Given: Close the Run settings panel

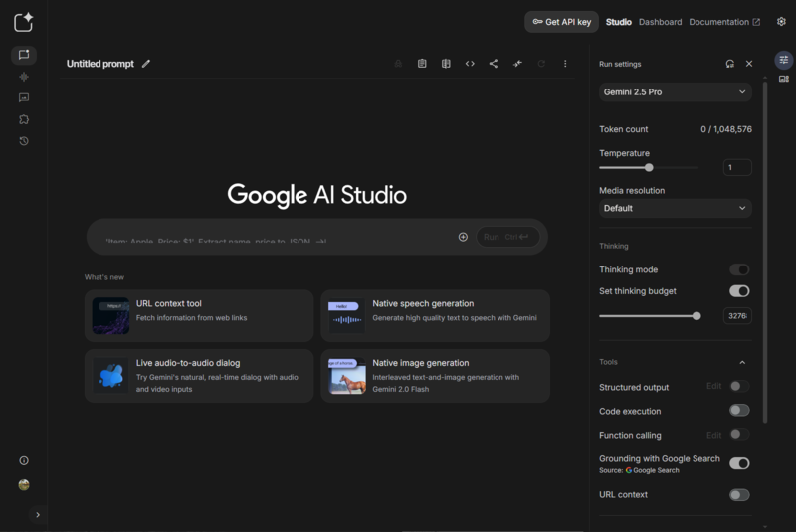Looking at the screenshot, I should pyautogui.click(x=749, y=64).
